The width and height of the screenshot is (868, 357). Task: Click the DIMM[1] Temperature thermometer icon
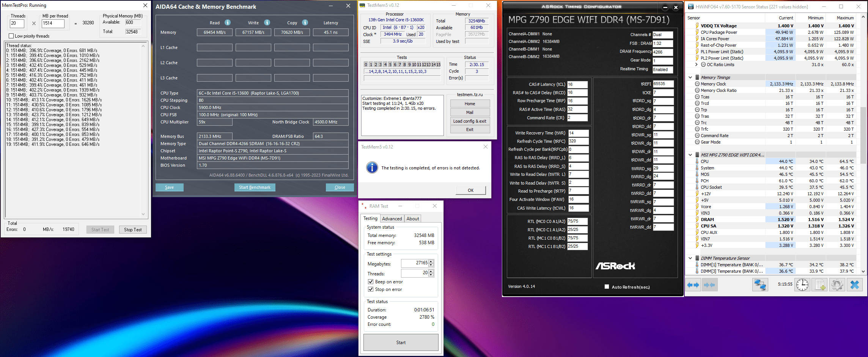[697, 265]
